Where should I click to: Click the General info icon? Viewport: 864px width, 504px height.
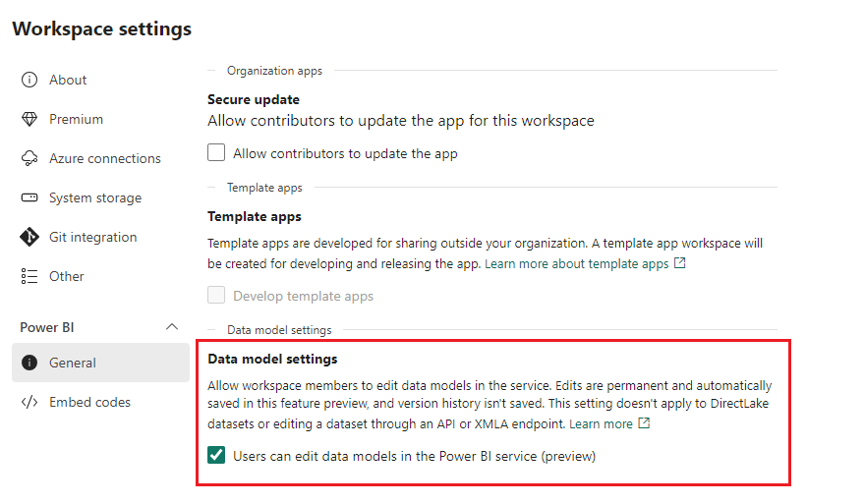(x=29, y=363)
